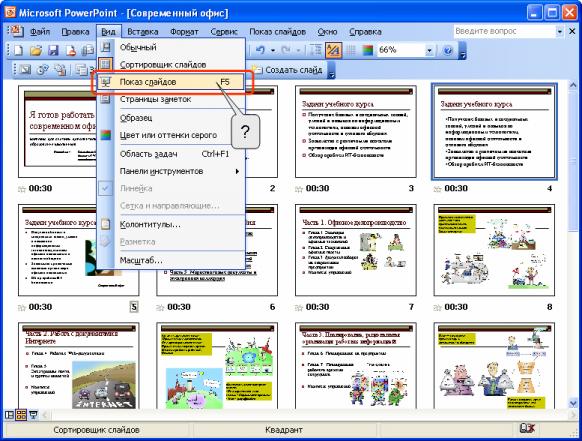Click the 00:30 timing under slide 4
This screenshot has width=582, height=441.
[456, 188]
